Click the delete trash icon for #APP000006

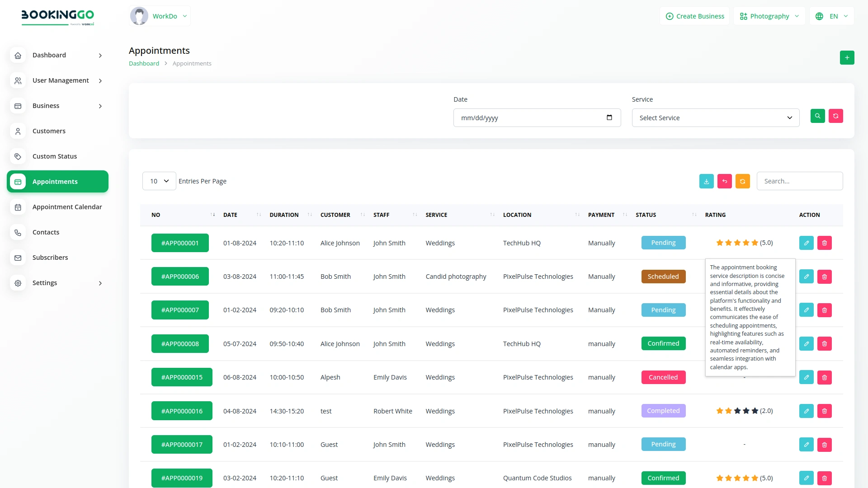click(825, 276)
